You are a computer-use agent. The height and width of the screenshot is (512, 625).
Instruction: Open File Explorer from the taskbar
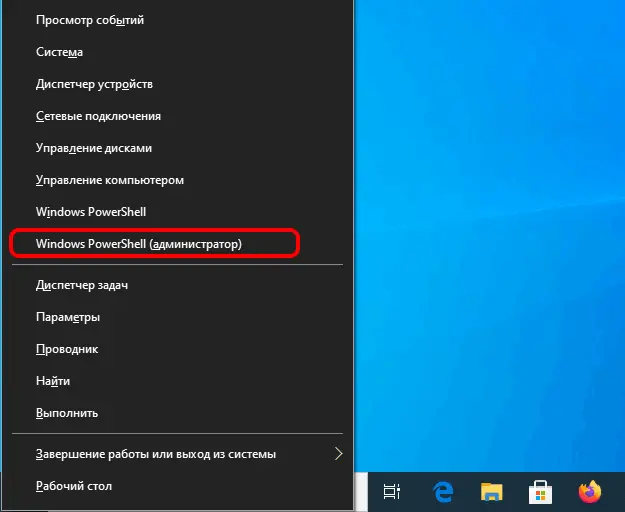click(x=491, y=491)
